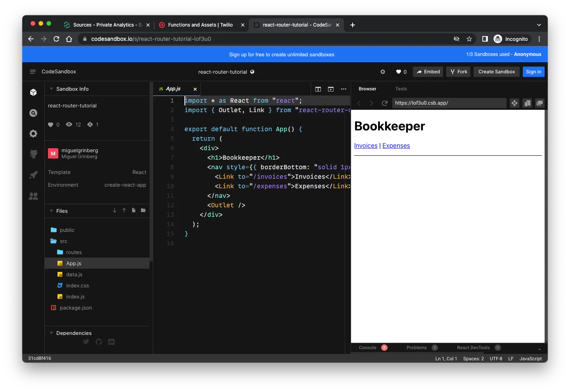Open the Live collaboration icon in the sidebar

pyautogui.click(x=33, y=196)
